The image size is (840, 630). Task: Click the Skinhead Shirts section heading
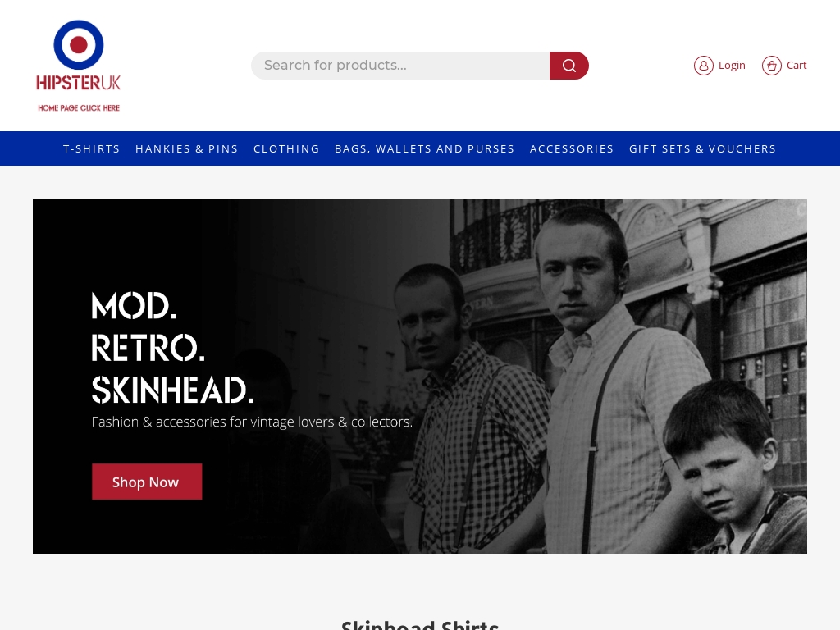point(420,624)
